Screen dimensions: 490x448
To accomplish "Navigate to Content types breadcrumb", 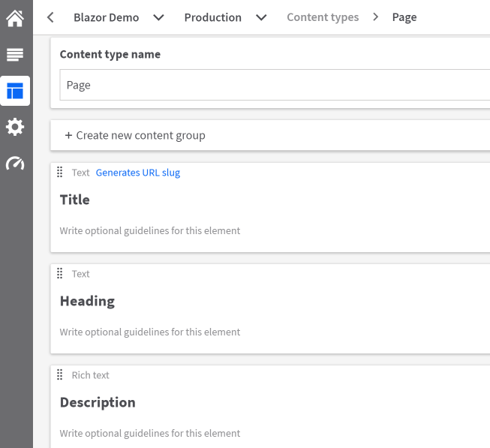I will [x=323, y=17].
